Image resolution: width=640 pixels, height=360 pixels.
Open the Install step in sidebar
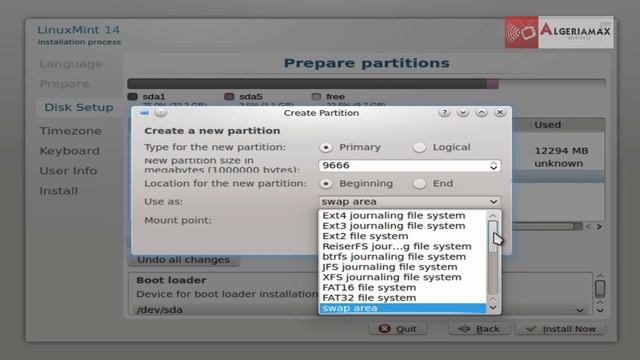(58, 191)
